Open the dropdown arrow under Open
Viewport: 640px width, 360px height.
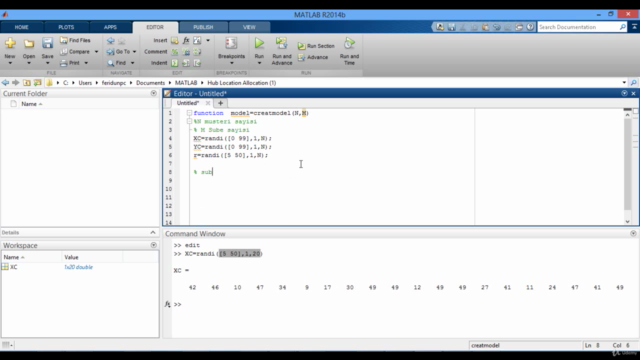click(x=29, y=63)
